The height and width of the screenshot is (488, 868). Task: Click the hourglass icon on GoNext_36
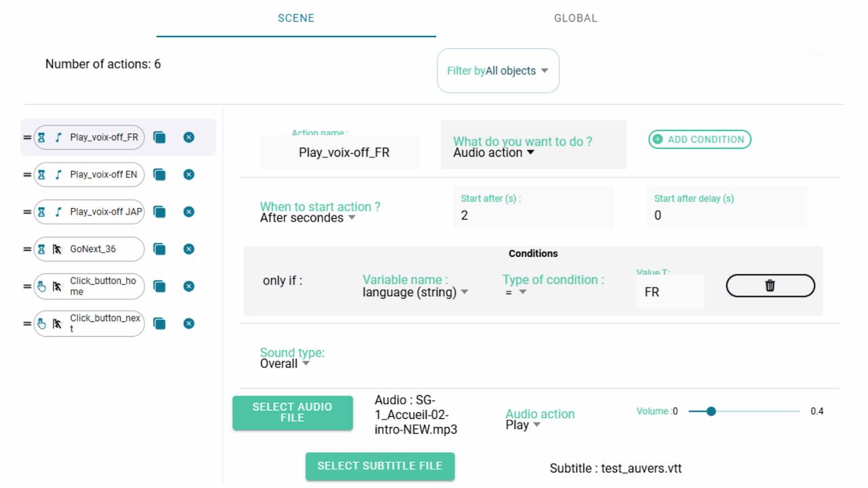click(40, 249)
